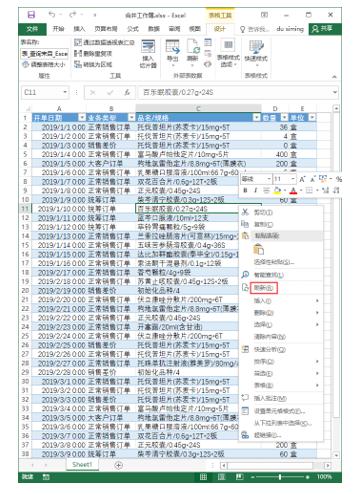Open the filter dropdown for 业务类型 column
The width and height of the screenshot is (360, 494).
[x=131, y=118]
